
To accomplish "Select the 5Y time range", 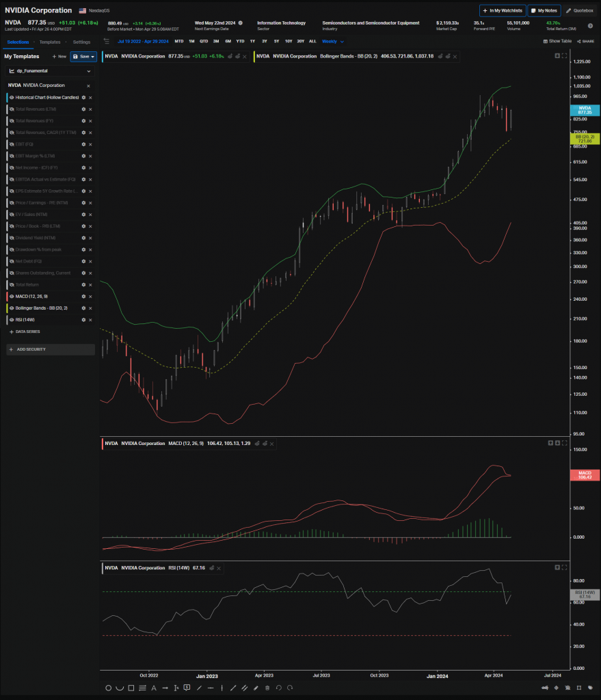I will pyautogui.click(x=276, y=42).
